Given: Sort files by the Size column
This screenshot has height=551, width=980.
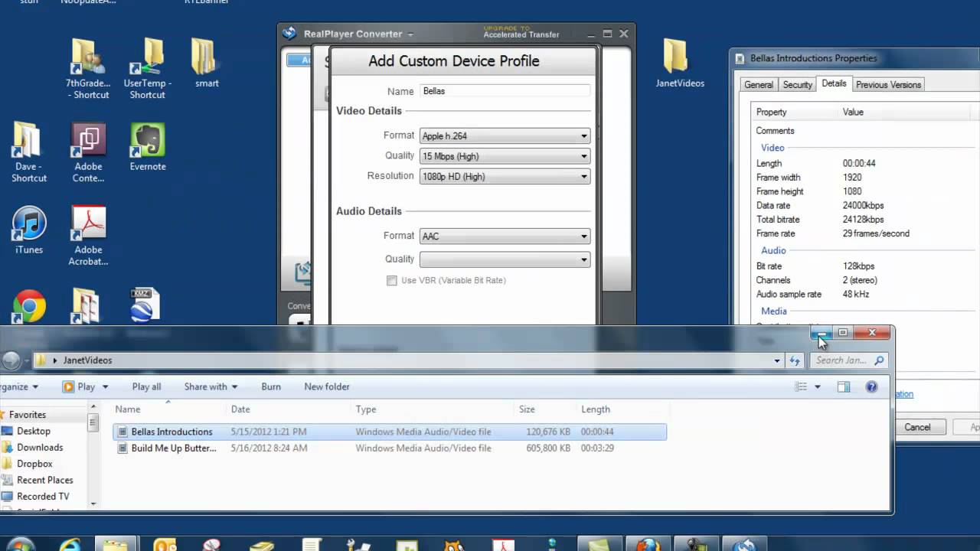Looking at the screenshot, I should click(547, 409).
